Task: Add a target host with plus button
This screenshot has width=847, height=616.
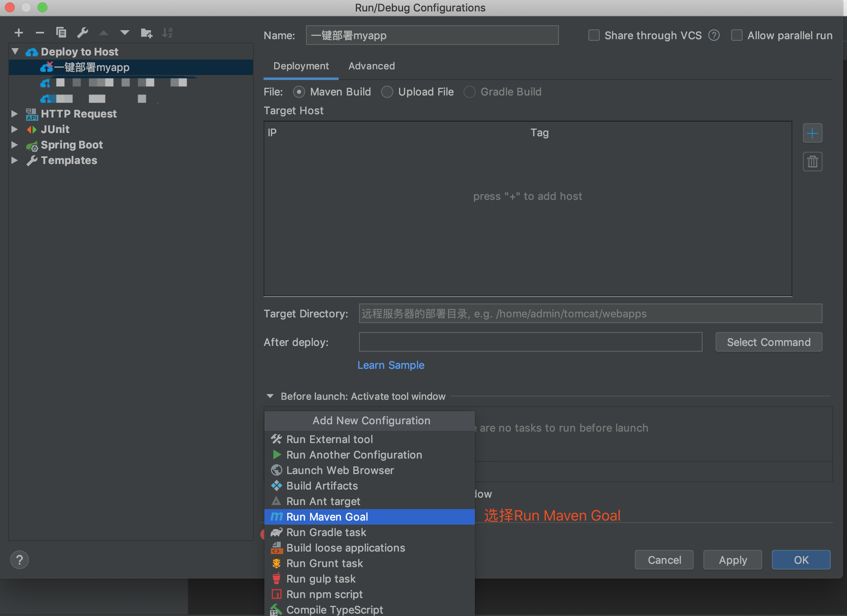Action: point(812,133)
